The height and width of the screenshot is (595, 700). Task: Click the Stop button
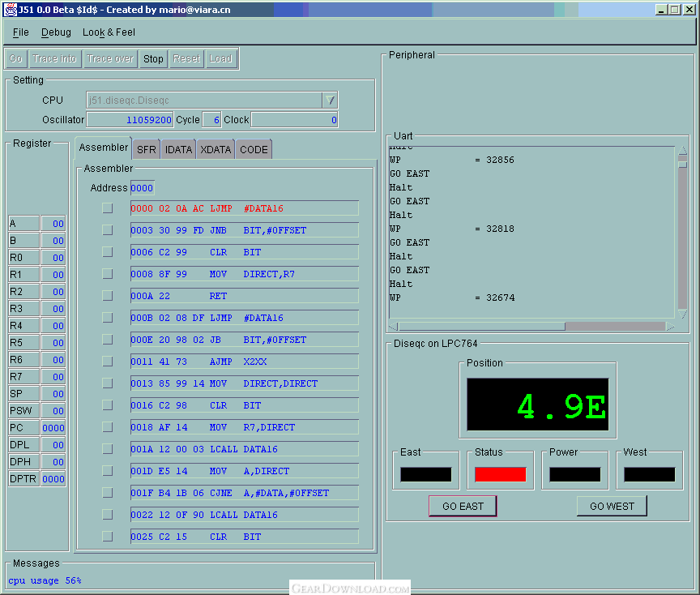(153, 59)
